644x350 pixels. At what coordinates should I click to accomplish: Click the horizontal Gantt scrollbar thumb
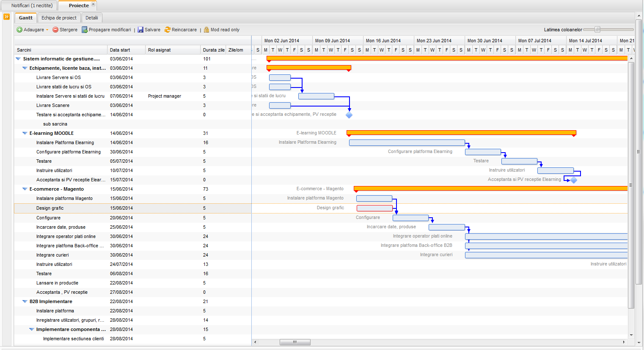point(295,342)
